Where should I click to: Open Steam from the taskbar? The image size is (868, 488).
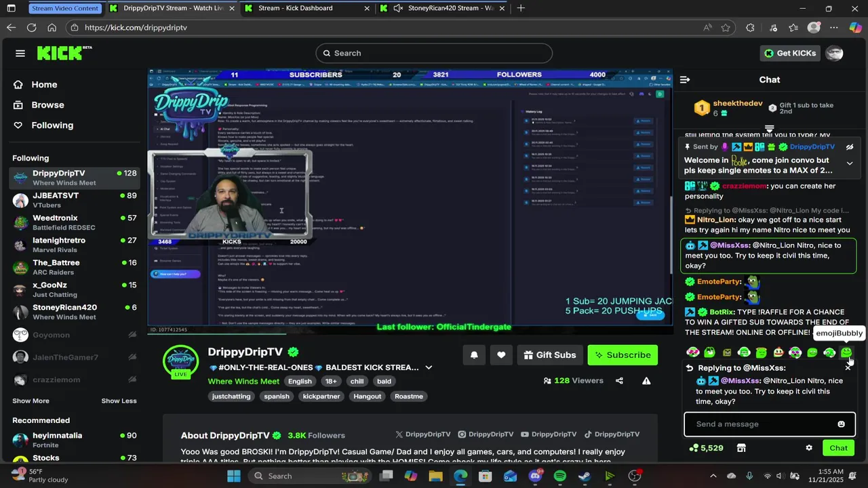pos(584,476)
